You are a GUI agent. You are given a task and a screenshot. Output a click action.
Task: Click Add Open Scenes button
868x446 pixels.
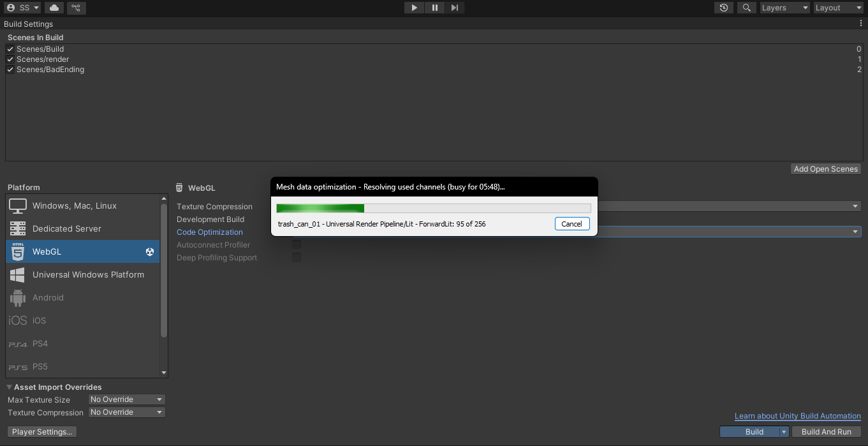[x=826, y=169]
